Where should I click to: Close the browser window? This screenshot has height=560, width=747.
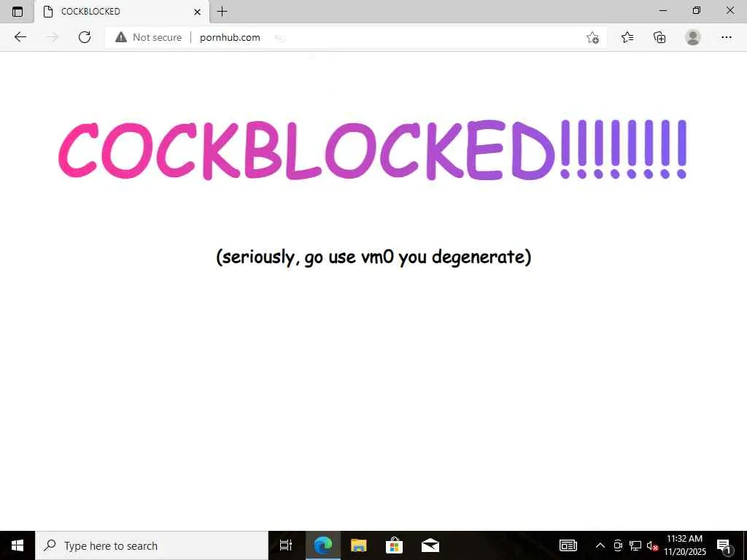point(729,10)
